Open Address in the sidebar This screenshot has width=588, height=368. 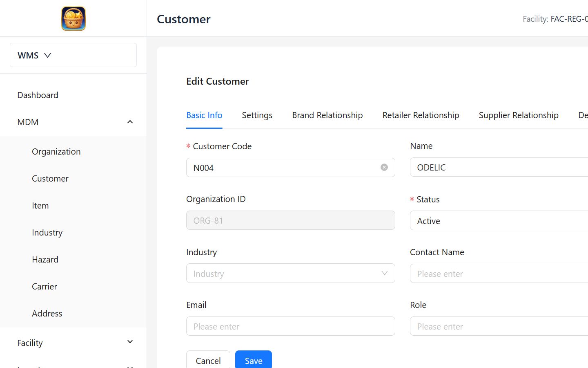pyautogui.click(x=47, y=313)
